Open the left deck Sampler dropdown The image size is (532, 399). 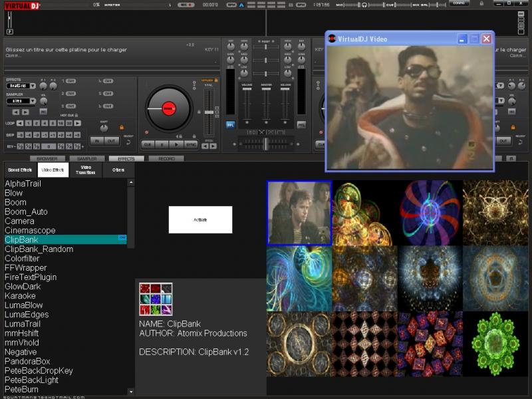tap(21, 101)
